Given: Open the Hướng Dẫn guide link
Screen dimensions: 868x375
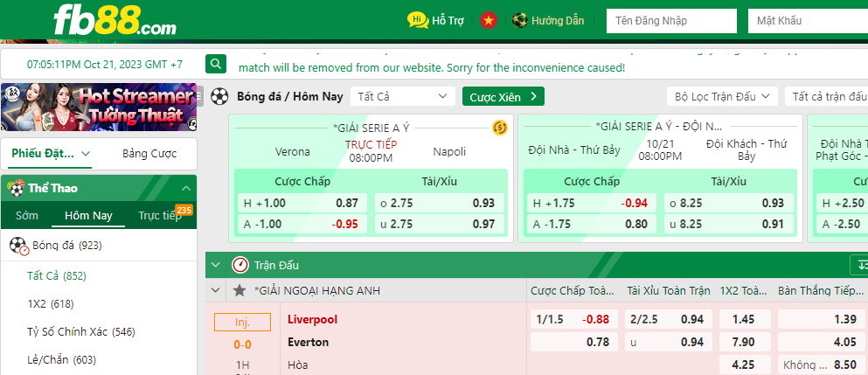Looking at the screenshot, I should click(x=558, y=20).
